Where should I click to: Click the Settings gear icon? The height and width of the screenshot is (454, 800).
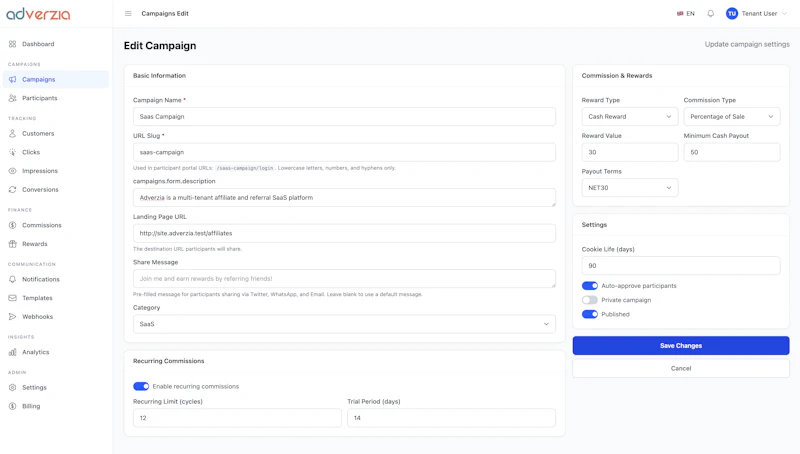13,388
